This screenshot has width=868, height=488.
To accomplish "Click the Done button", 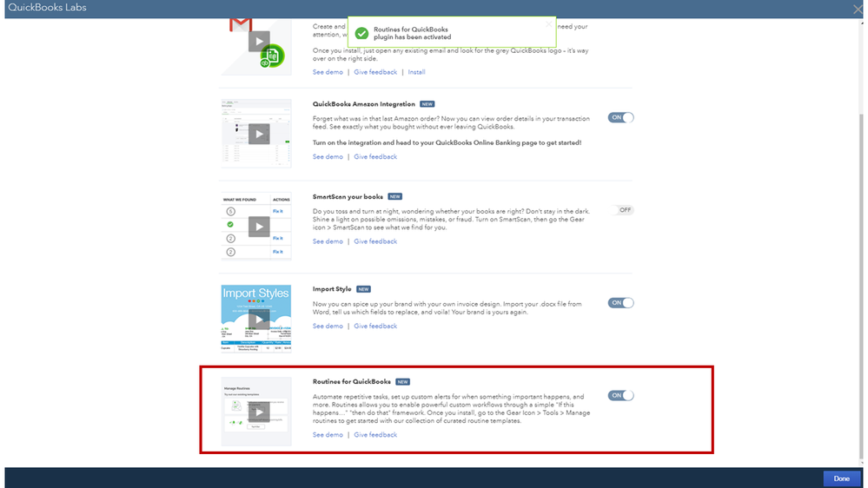I will (841, 478).
